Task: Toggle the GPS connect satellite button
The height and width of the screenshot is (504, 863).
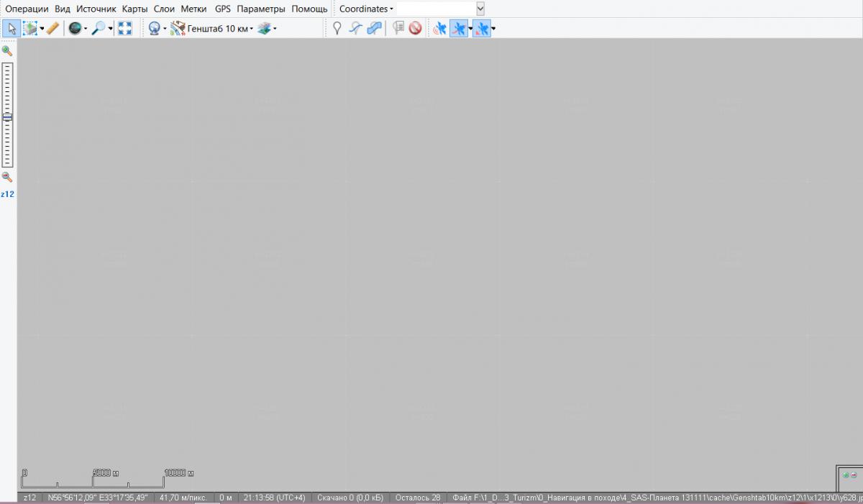Action: (439, 29)
